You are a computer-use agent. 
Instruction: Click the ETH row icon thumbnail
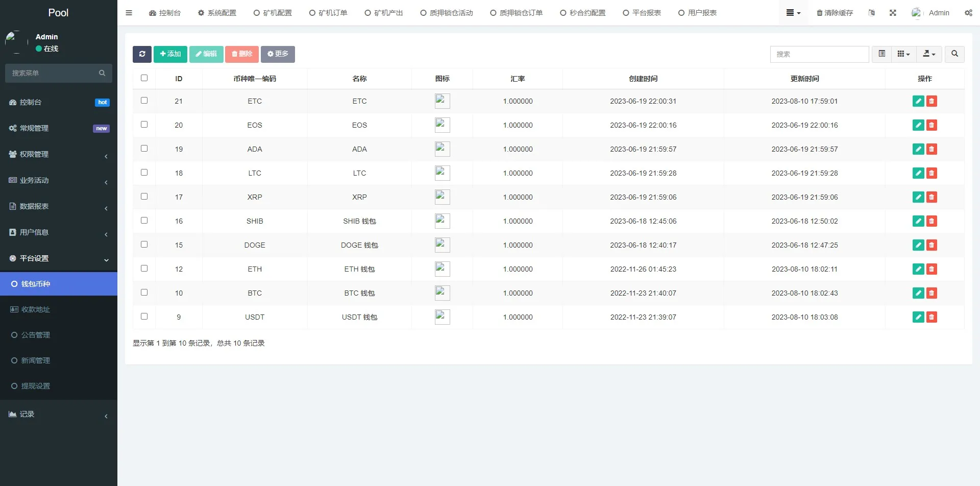pos(442,269)
